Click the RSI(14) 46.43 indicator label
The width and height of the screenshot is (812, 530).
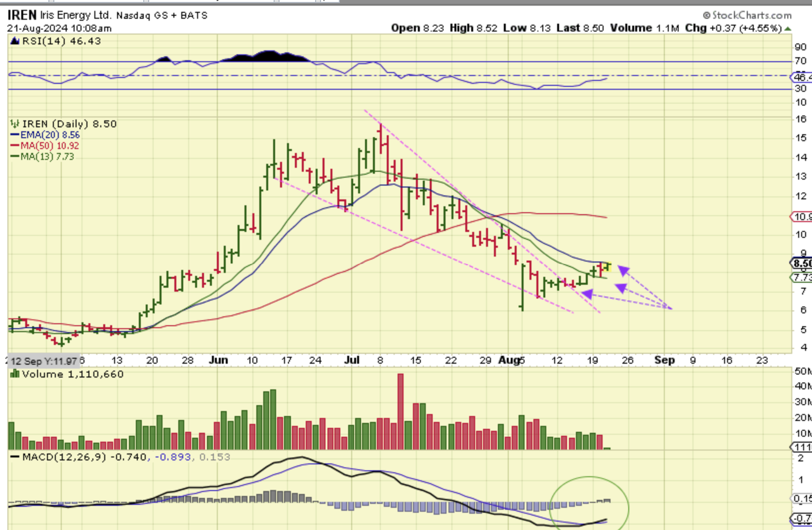pos(61,41)
